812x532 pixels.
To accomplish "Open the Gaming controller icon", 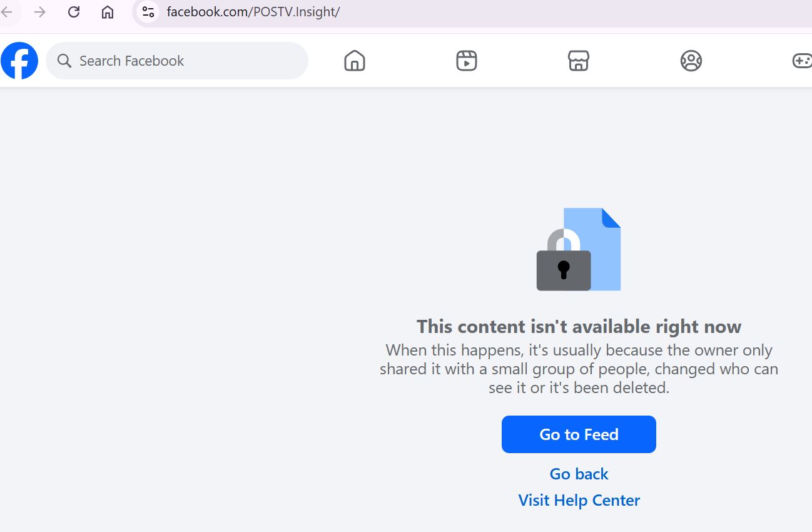I will click(x=802, y=61).
